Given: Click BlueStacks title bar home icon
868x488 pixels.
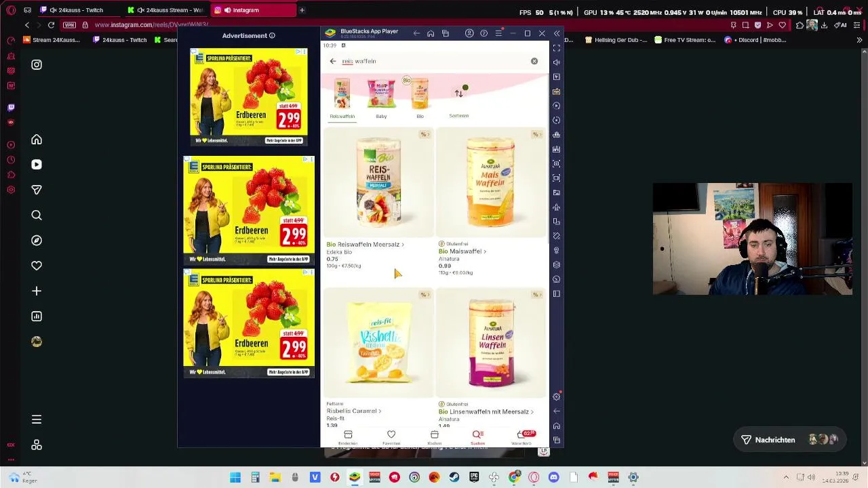Looking at the screenshot, I should pos(431,33).
